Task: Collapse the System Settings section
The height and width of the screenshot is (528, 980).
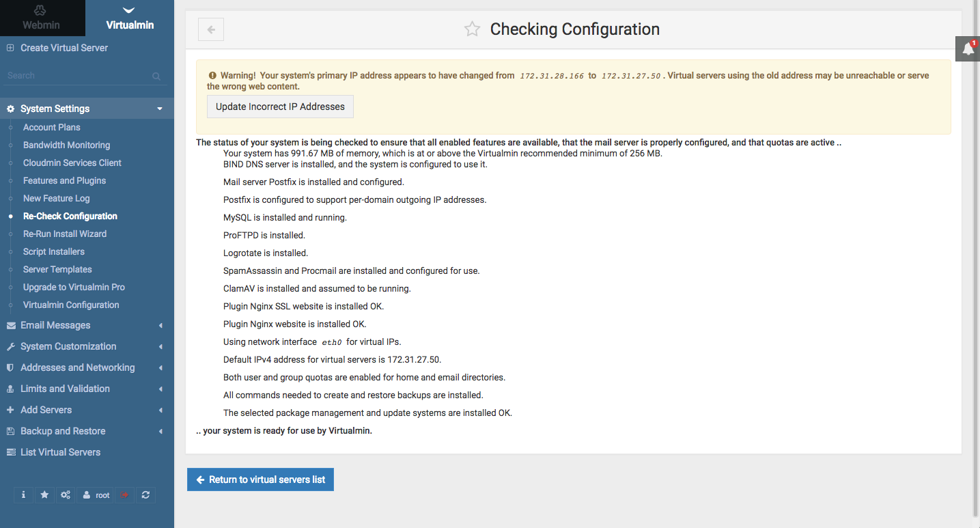Action: 87,109
